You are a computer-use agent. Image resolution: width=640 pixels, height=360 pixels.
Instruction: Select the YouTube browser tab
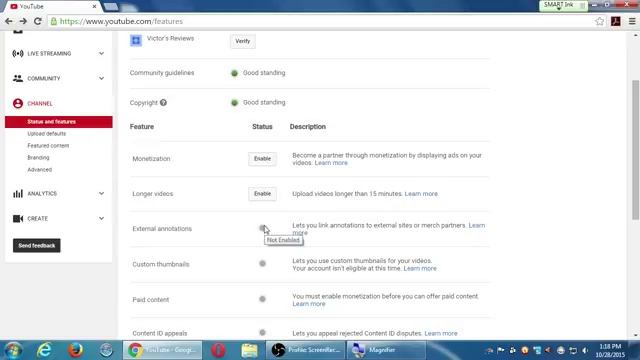[x=53, y=7]
